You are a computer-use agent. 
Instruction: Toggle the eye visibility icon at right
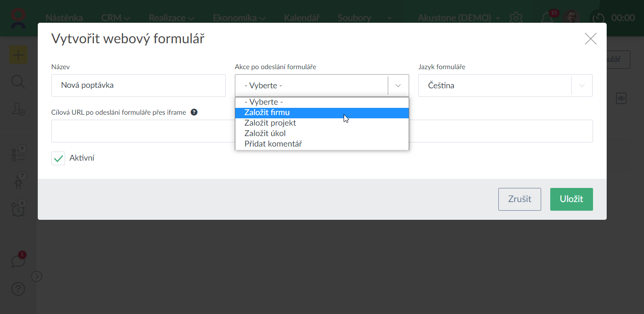click(621, 98)
